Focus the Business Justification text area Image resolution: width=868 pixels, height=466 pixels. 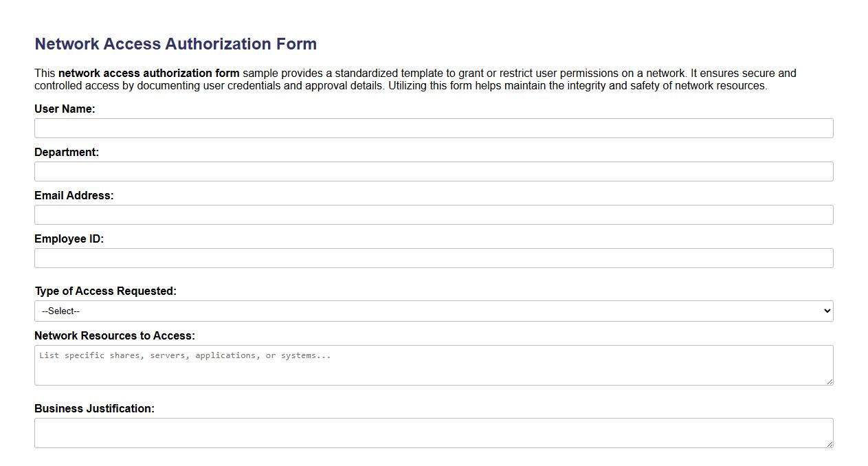(x=433, y=432)
